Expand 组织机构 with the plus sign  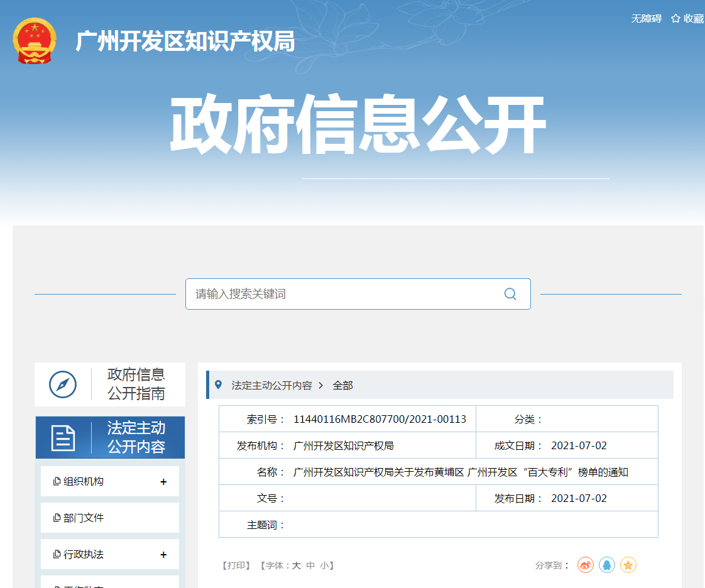click(163, 482)
